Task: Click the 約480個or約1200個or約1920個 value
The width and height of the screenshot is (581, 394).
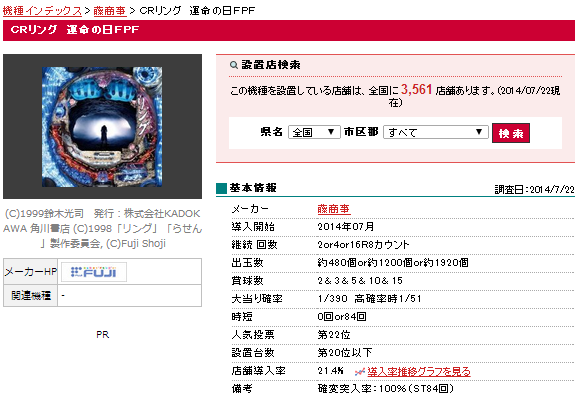Action: tap(393, 263)
